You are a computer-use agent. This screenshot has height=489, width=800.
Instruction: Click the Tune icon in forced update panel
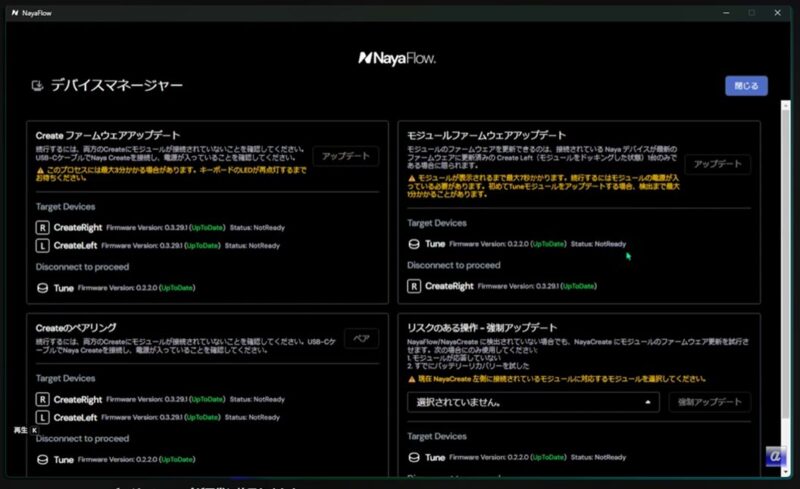[414, 458]
